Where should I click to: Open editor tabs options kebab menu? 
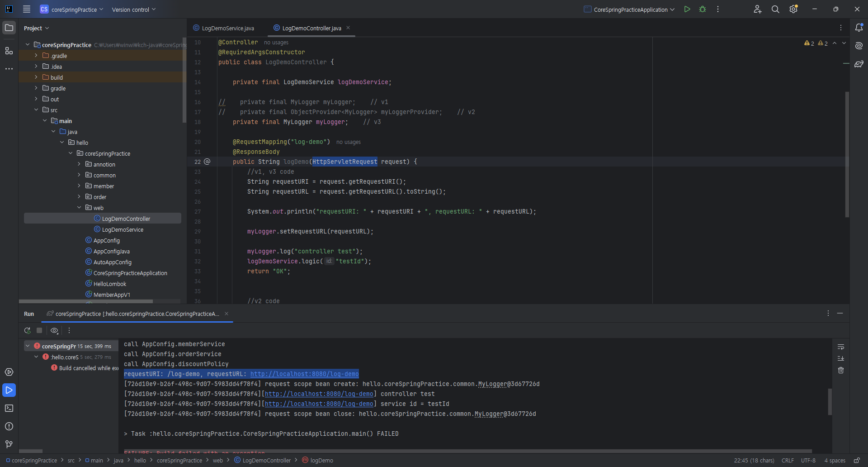(841, 28)
